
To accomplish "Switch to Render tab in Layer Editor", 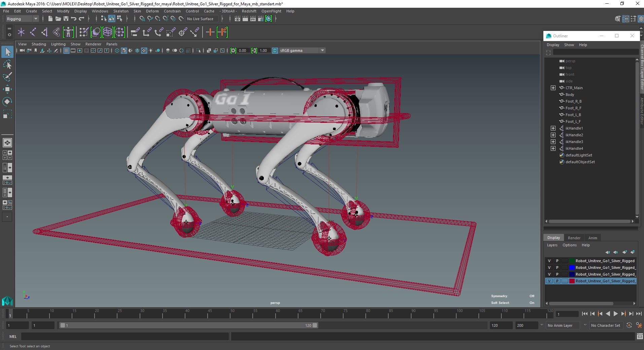I will 574,238.
